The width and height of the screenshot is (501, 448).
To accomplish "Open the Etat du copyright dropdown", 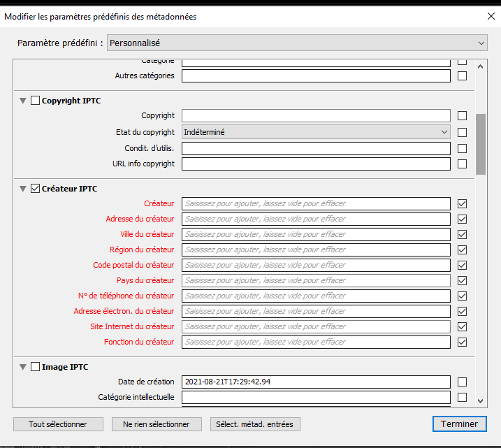I will (x=316, y=131).
